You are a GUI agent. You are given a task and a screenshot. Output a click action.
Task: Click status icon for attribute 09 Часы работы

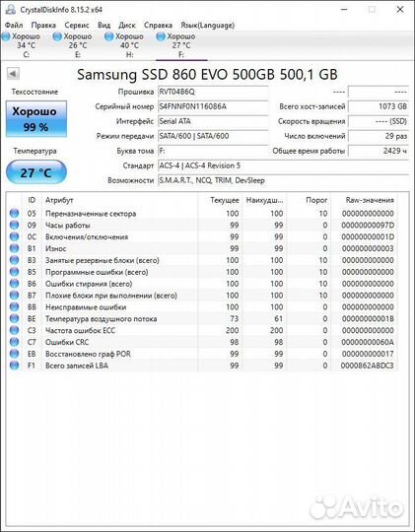pos(14,225)
